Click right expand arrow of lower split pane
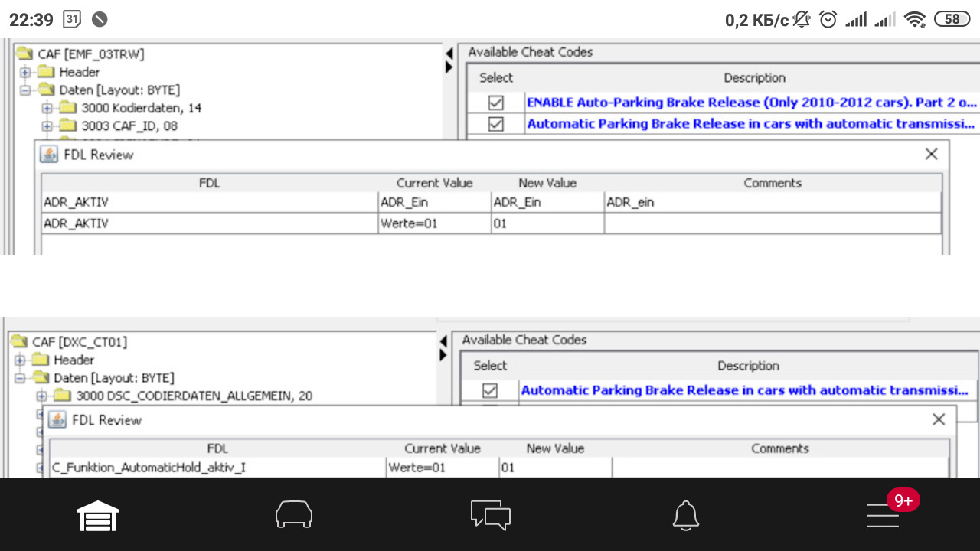 (443, 356)
